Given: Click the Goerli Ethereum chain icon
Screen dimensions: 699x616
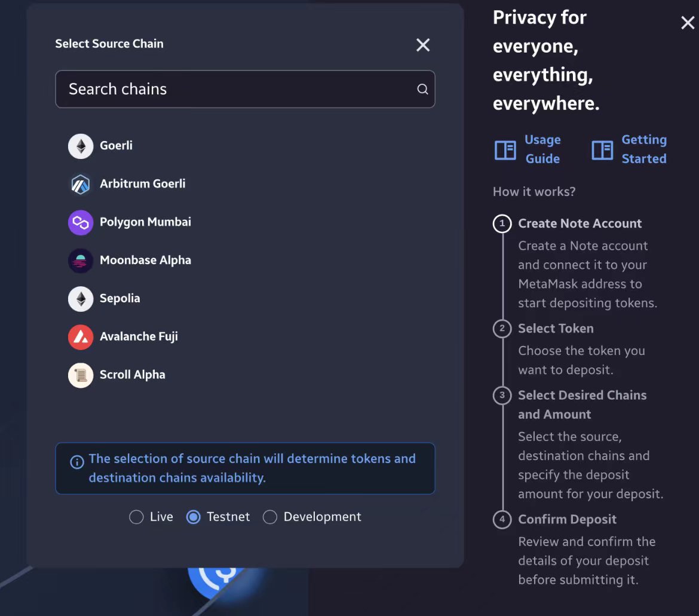Looking at the screenshot, I should (81, 146).
